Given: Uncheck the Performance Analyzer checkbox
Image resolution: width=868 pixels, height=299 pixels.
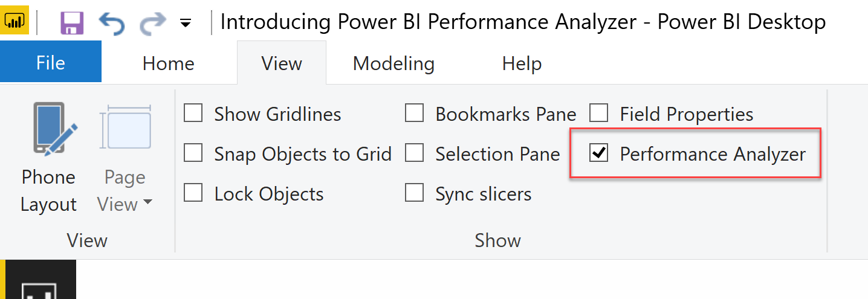Looking at the screenshot, I should [x=598, y=153].
